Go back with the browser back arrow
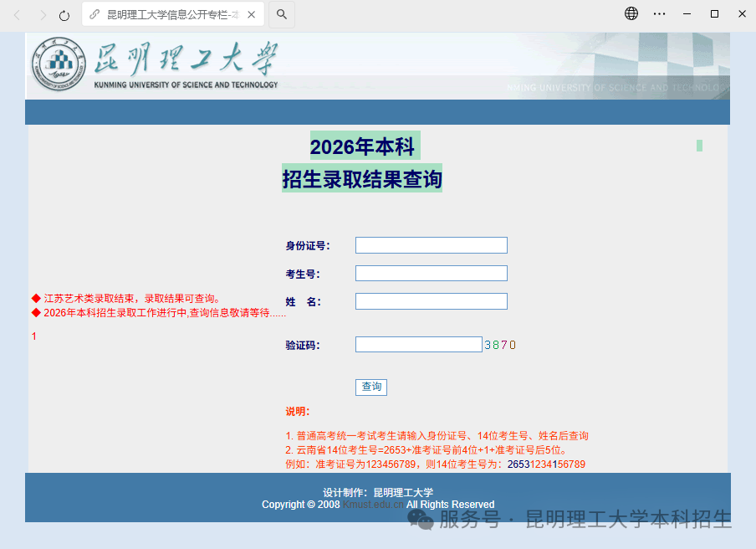 coord(18,15)
